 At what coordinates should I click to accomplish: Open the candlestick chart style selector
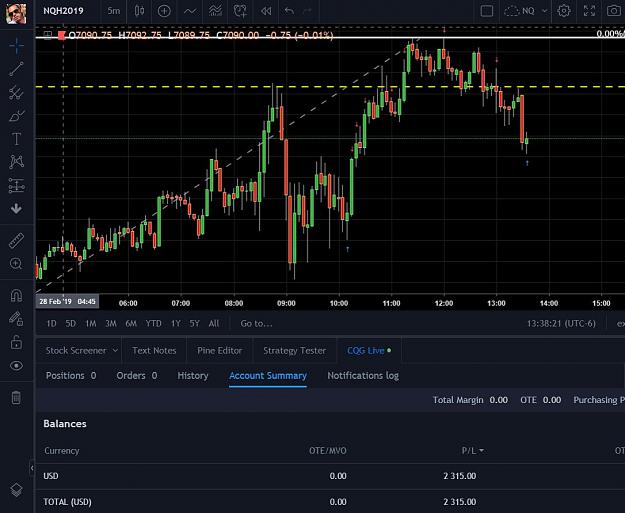point(139,11)
